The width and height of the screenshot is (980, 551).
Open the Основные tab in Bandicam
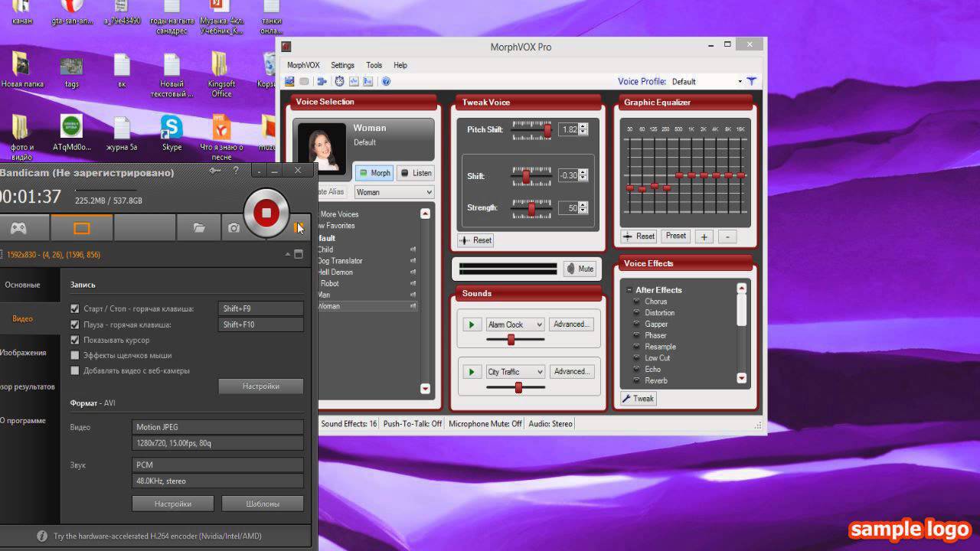[29, 285]
